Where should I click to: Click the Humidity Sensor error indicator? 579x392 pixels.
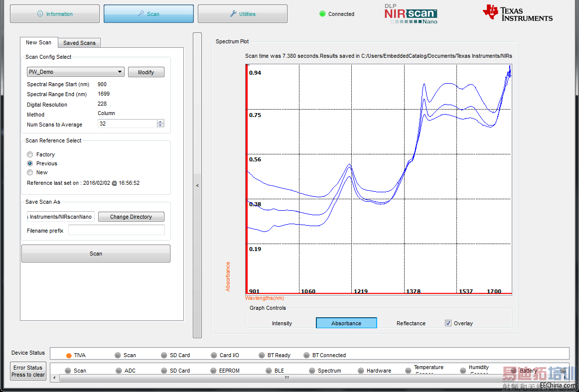coord(463,371)
